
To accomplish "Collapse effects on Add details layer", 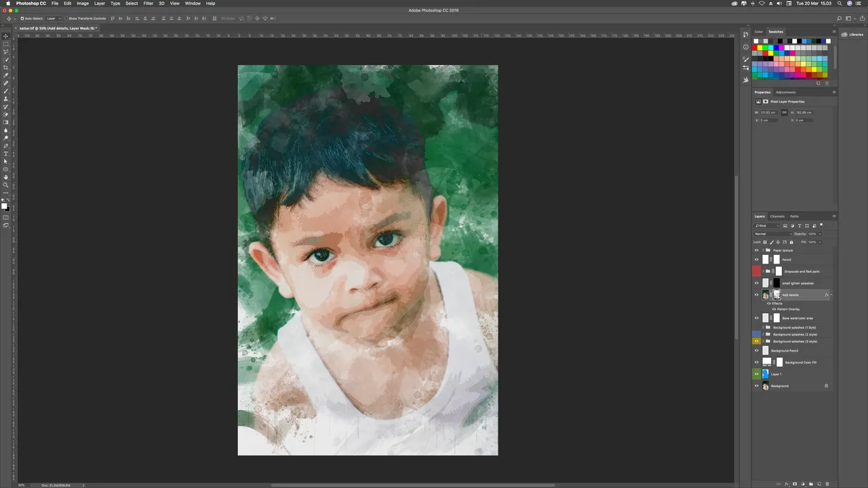I will 831,295.
